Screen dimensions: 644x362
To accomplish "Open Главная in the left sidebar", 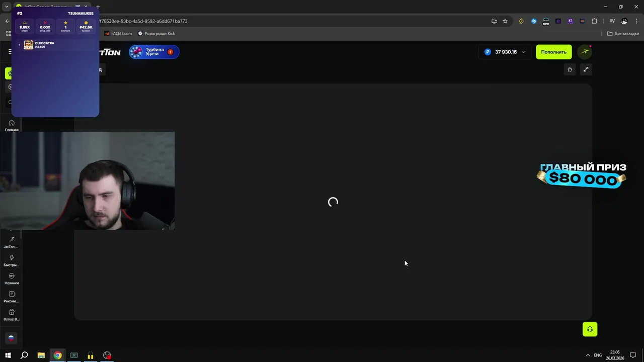I will (x=12, y=126).
